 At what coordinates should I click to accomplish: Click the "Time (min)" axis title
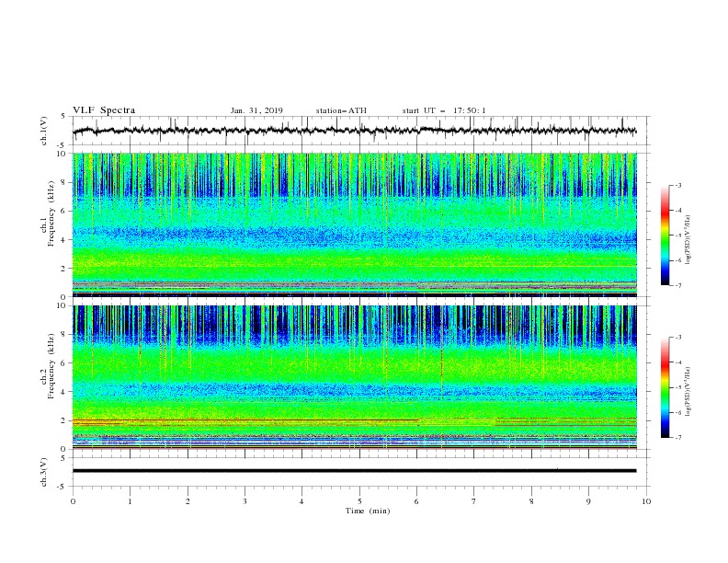pos(368,511)
